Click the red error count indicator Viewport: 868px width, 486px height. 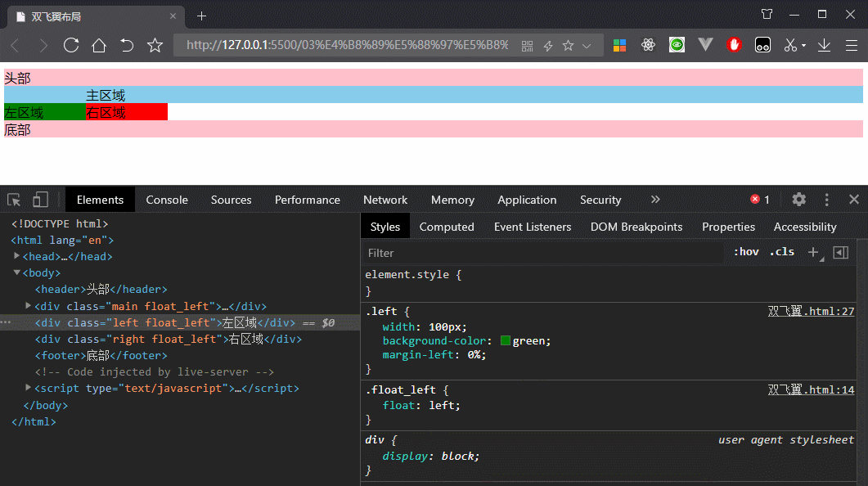pyautogui.click(x=760, y=200)
